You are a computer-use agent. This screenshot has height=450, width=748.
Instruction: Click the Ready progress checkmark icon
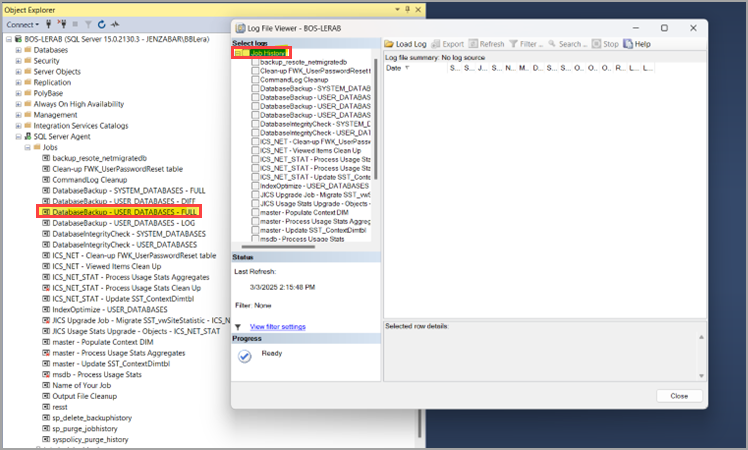click(245, 356)
